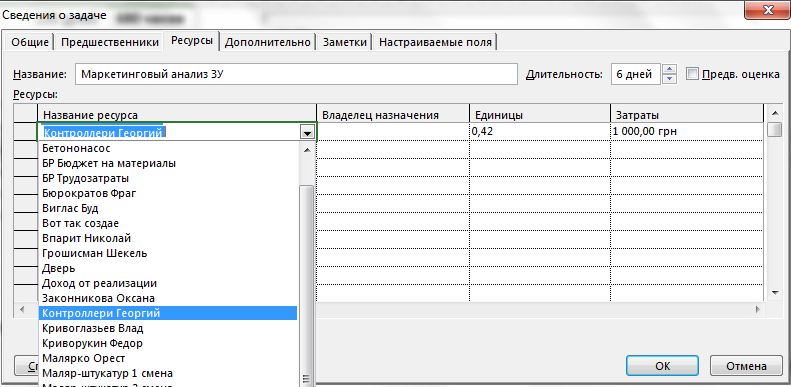Pick Маляр-штукатур 1 смена resource
791x387 pixels.
[167, 373]
